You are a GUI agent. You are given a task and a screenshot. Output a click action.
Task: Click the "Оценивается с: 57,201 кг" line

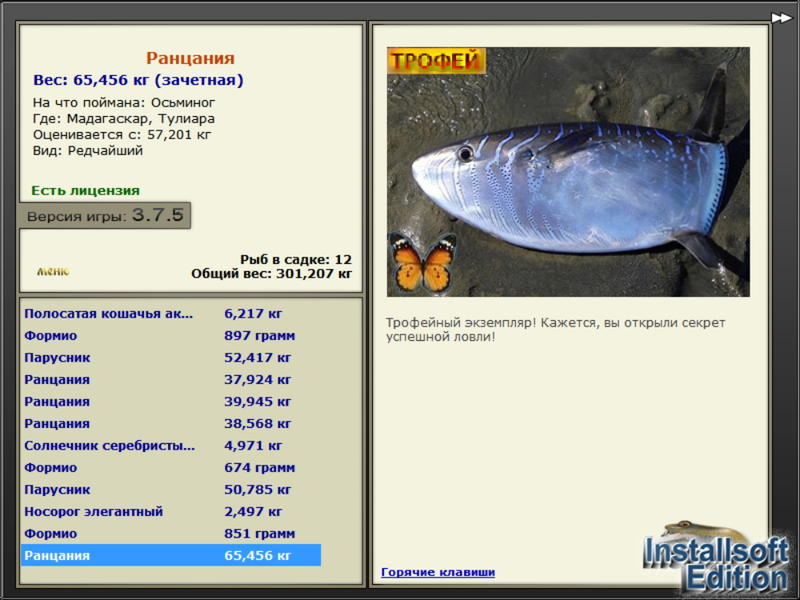122,135
